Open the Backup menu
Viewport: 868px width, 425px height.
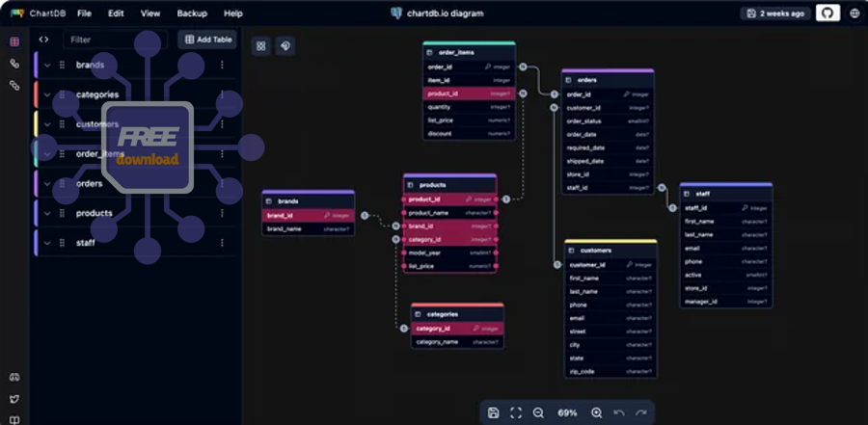coord(192,13)
